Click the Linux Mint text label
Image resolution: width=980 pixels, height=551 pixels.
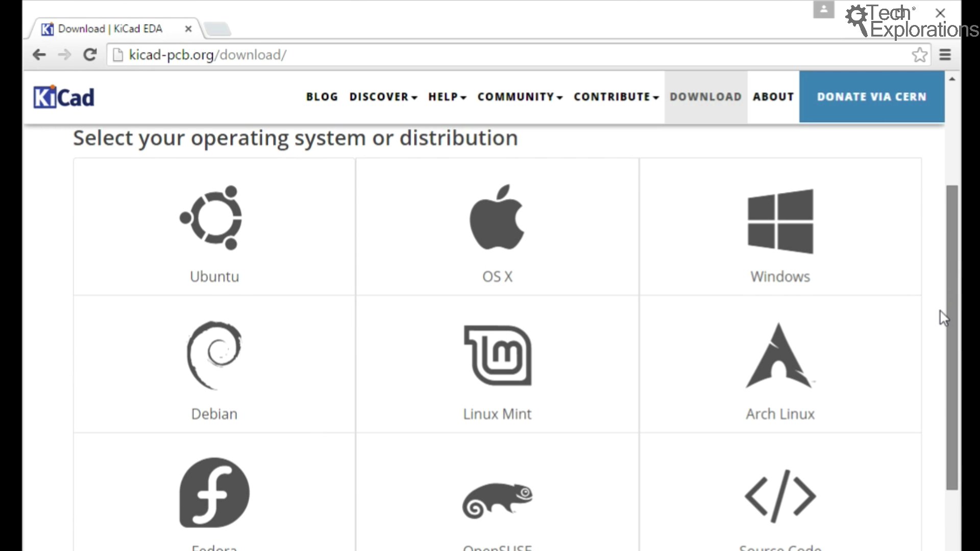[x=497, y=414]
